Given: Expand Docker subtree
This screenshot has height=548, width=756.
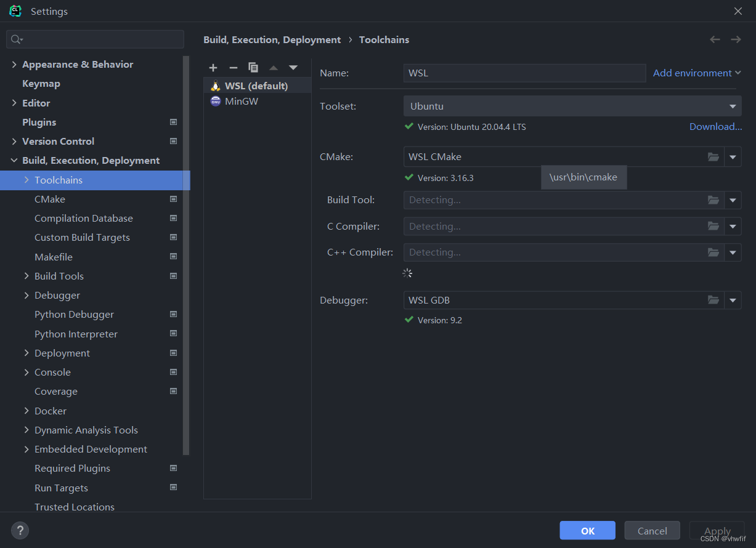Looking at the screenshot, I should pos(26,411).
